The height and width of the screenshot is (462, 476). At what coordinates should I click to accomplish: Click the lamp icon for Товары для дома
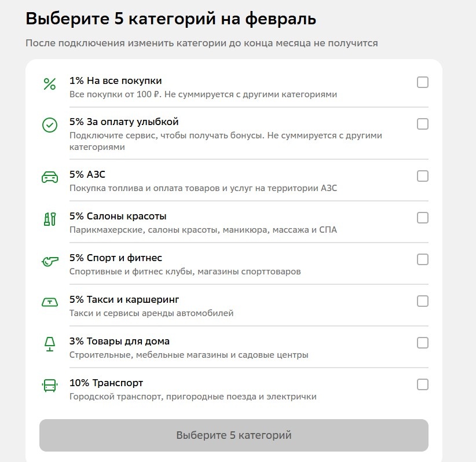(50, 344)
